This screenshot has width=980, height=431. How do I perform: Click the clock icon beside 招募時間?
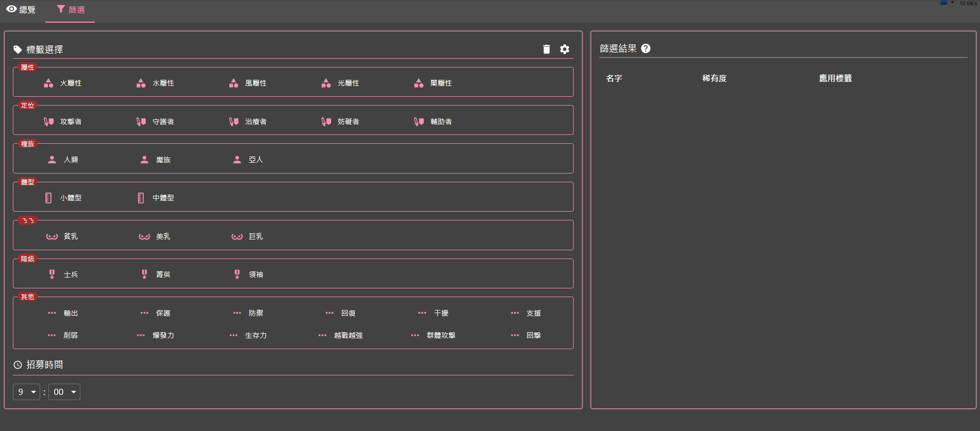point(18,365)
